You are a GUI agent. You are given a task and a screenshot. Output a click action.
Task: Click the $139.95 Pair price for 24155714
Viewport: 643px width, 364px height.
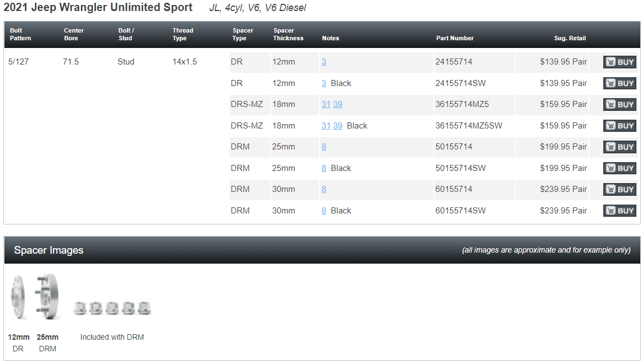pyautogui.click(x=563, y=62)
